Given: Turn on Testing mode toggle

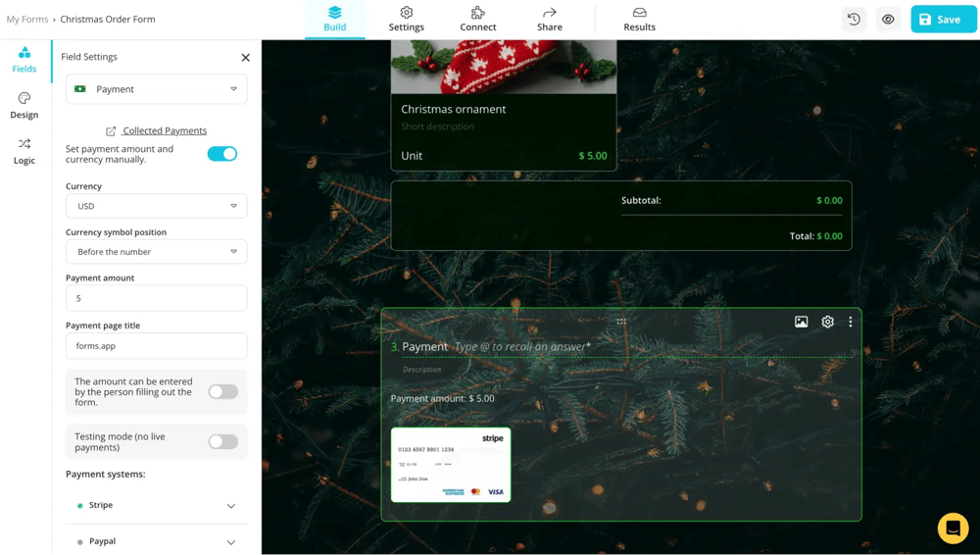Looking at the screenshot, I should point(222,441).
